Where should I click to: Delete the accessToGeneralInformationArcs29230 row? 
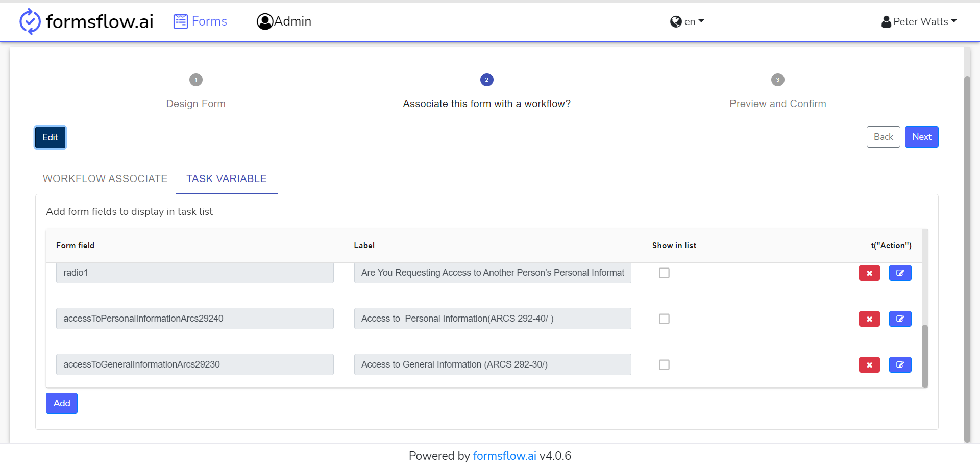[x=869, y=365]
